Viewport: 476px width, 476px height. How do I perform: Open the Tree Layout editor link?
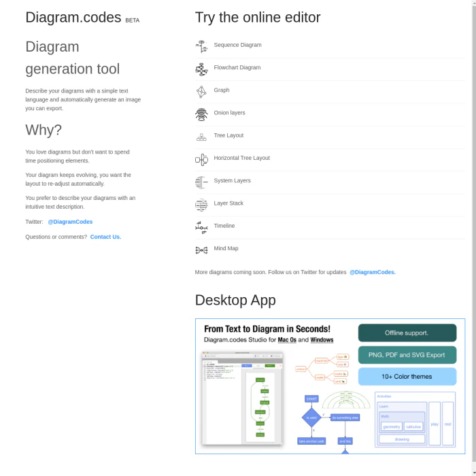pos(228,135)
